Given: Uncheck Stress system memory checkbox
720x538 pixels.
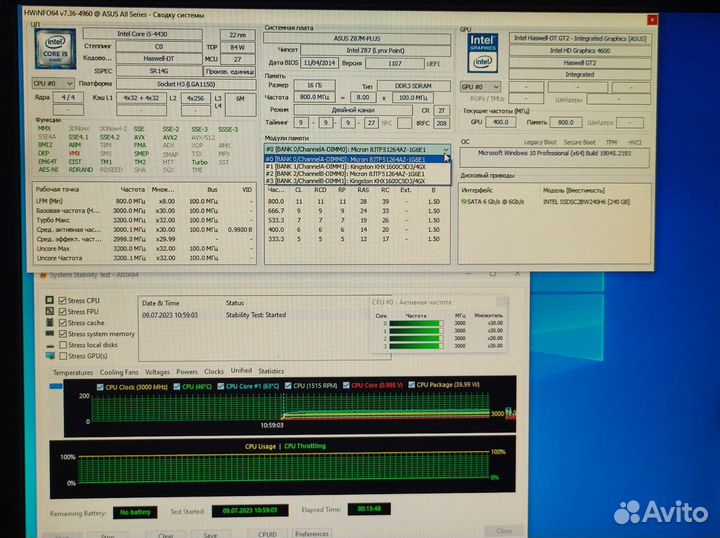Looking at the screenshot, I should point(63,334).
